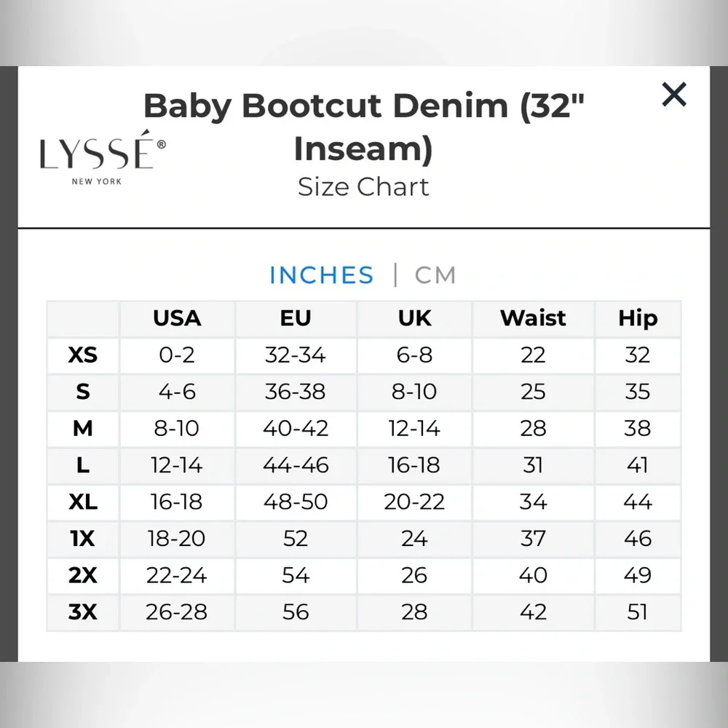
Task: Click the Hip column header
Action: (x=638, y=318)
